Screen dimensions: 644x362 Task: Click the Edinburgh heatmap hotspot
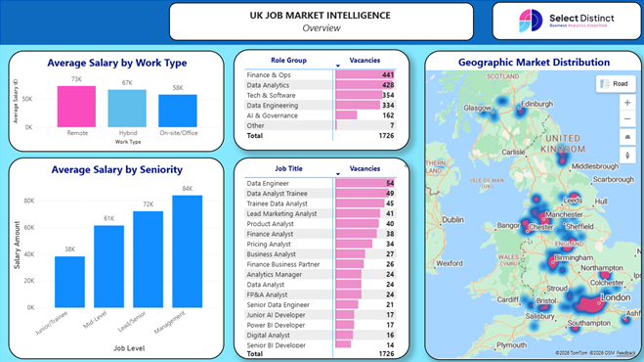pyautogui.click(x=521, y=111)
